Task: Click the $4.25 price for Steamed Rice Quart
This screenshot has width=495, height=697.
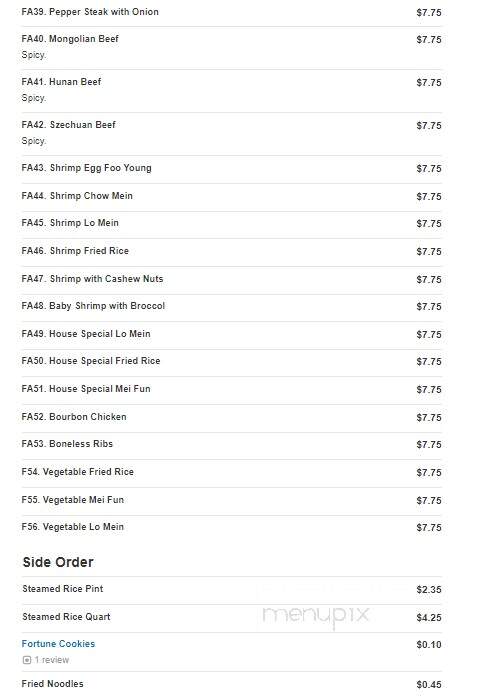Action: (429, 617)
